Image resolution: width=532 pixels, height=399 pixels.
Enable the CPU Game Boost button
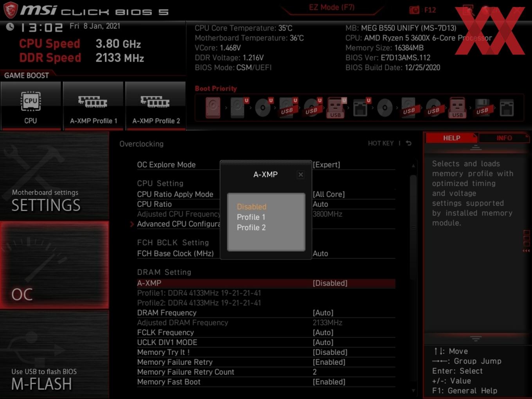tap(31, 106)
